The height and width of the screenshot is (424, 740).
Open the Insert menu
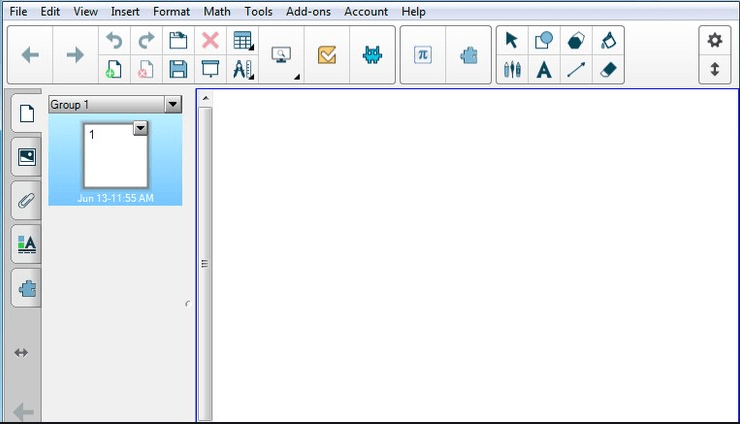pyautogui.click(x=125, y=12)
